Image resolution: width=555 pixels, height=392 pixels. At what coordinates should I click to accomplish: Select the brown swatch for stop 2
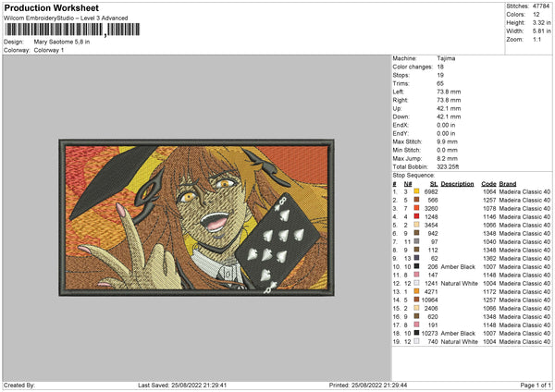click(416, 200)
